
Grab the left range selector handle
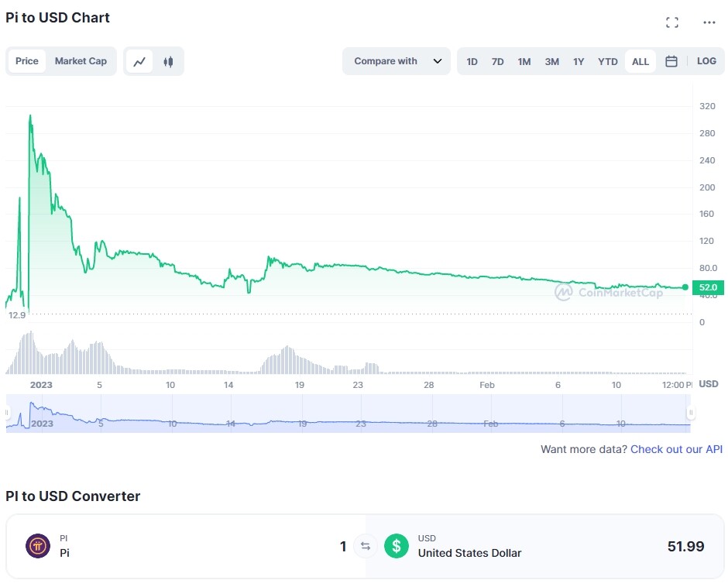coord(6,413)
